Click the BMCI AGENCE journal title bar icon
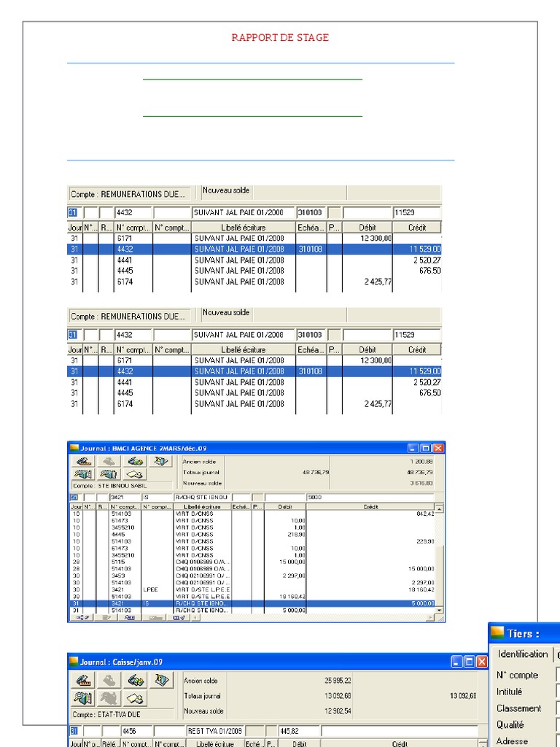 (74, 448)
